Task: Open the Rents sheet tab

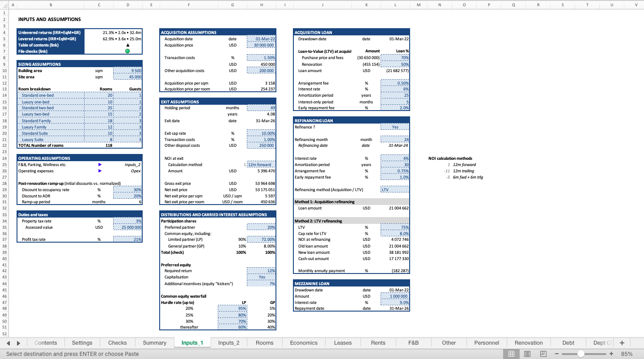Action: coord(378,343)
